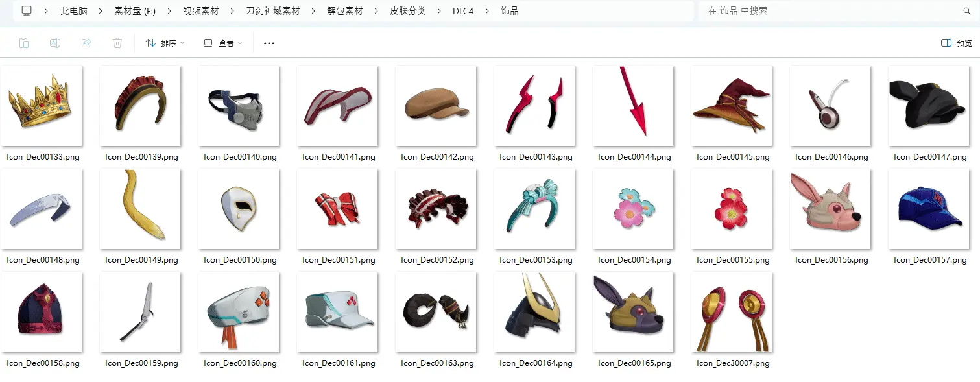This screenshot has height=382, width=980.
Task: Select the pink dog hat Icon_Dec00156.png thumbnail
Action: (x=830, y=209)
